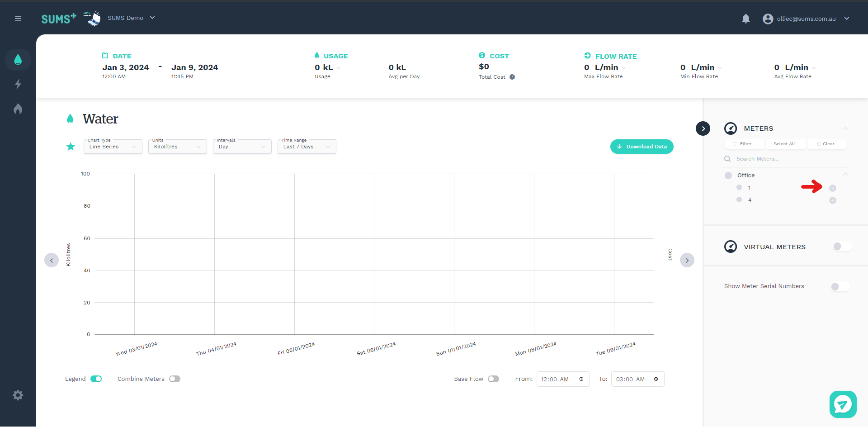Enable Show Meter Serial Numbers toggle
The image size is (868, 427).
(x=840, y=286)
